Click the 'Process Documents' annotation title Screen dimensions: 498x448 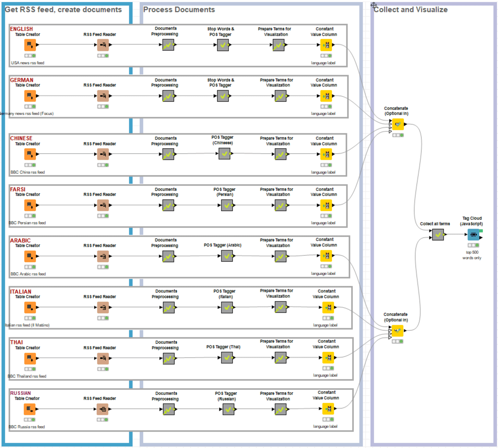point(179,10)
